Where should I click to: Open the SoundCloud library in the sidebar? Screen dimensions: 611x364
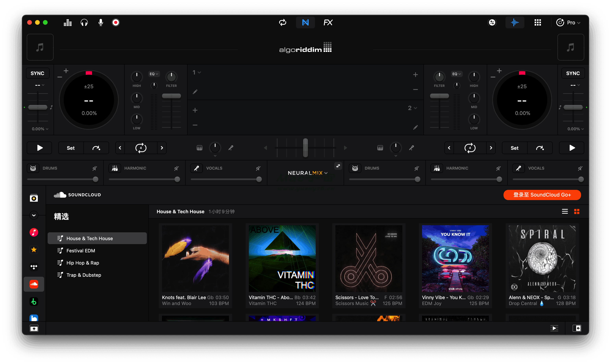(x=34, y=284)
